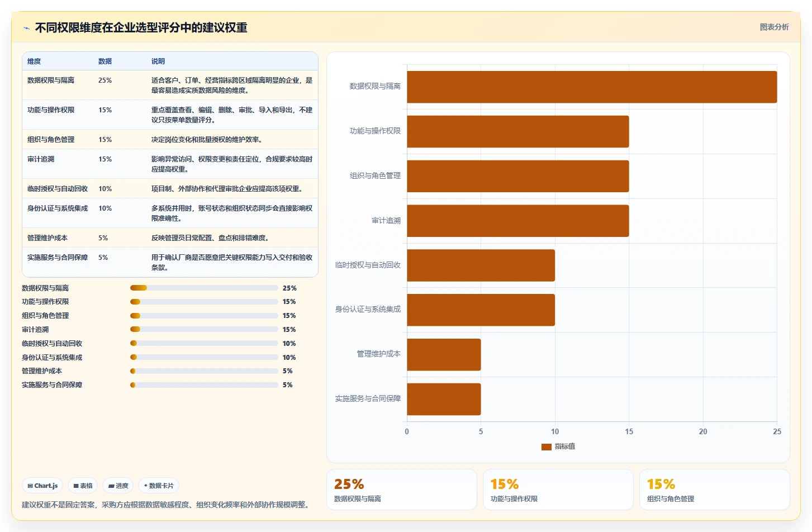
Task: Click the chart bar for 审计追溯
Action: click(518, 221)
